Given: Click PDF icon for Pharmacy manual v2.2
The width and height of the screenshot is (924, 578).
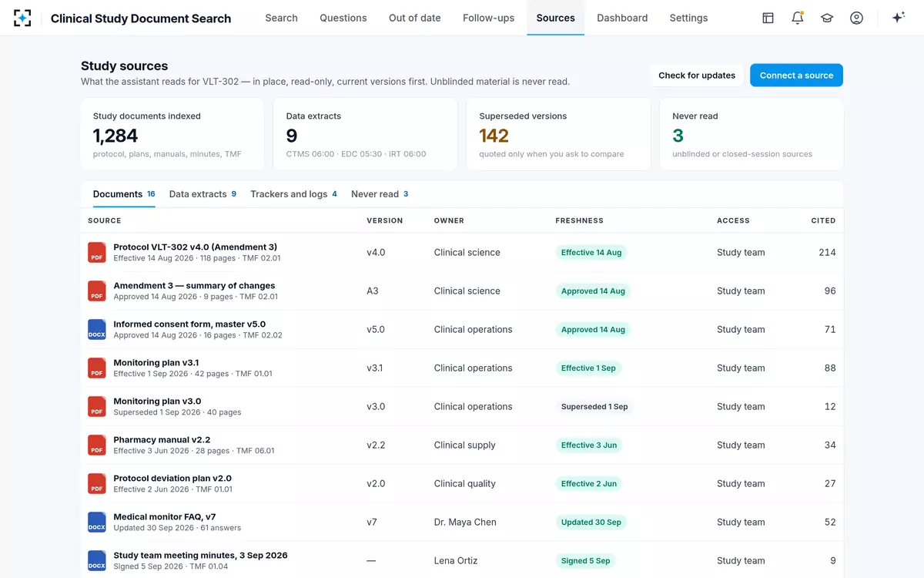Looking at the screenshot, I should [96, 445].
